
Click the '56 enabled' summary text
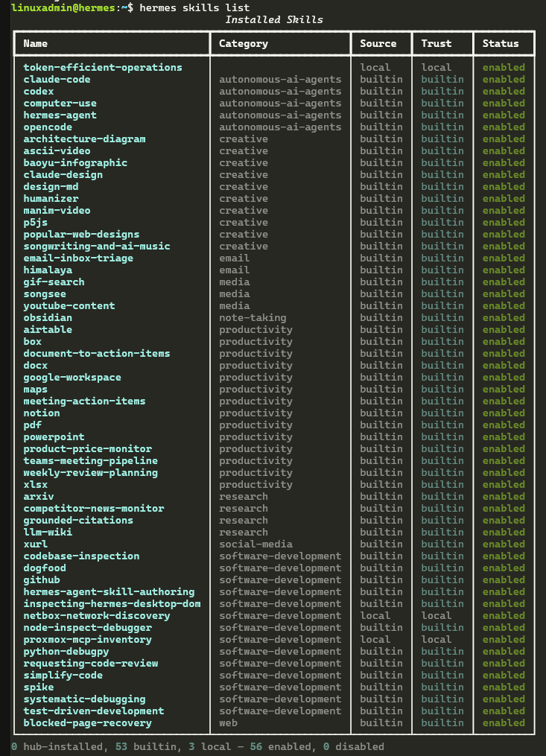(x=280, y=747)
